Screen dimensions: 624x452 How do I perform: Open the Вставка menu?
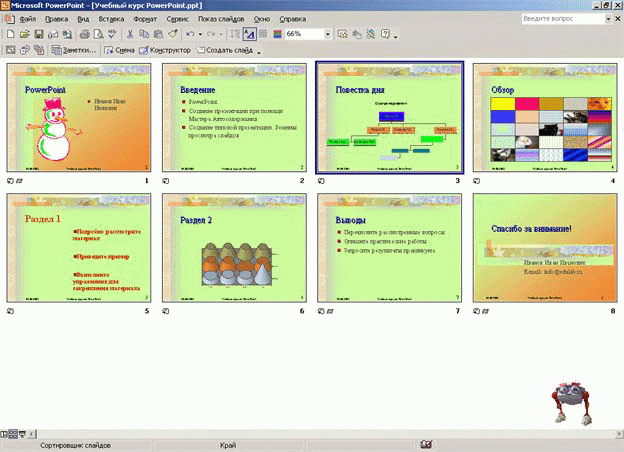click(x=111, y=19)
